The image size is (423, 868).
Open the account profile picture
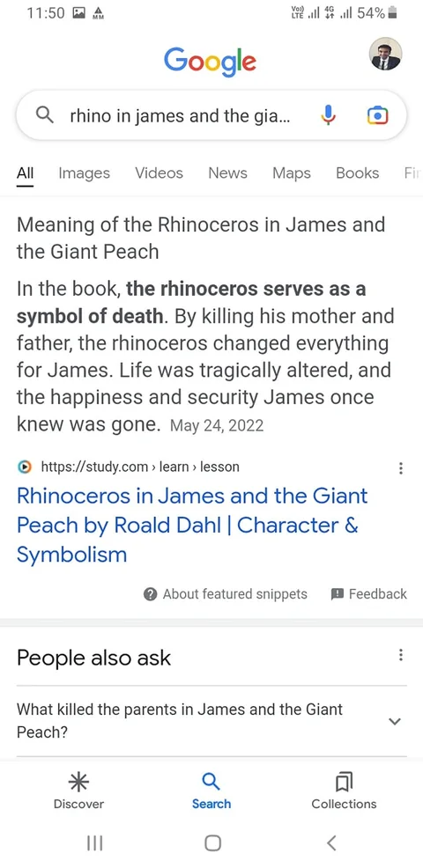point(385,55)
